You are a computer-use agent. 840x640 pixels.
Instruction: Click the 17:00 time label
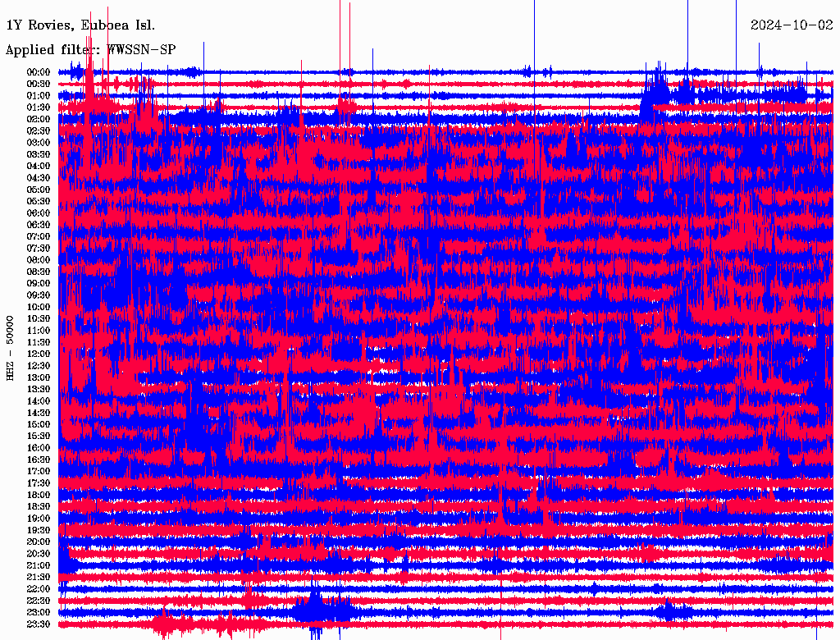point(39,472)
